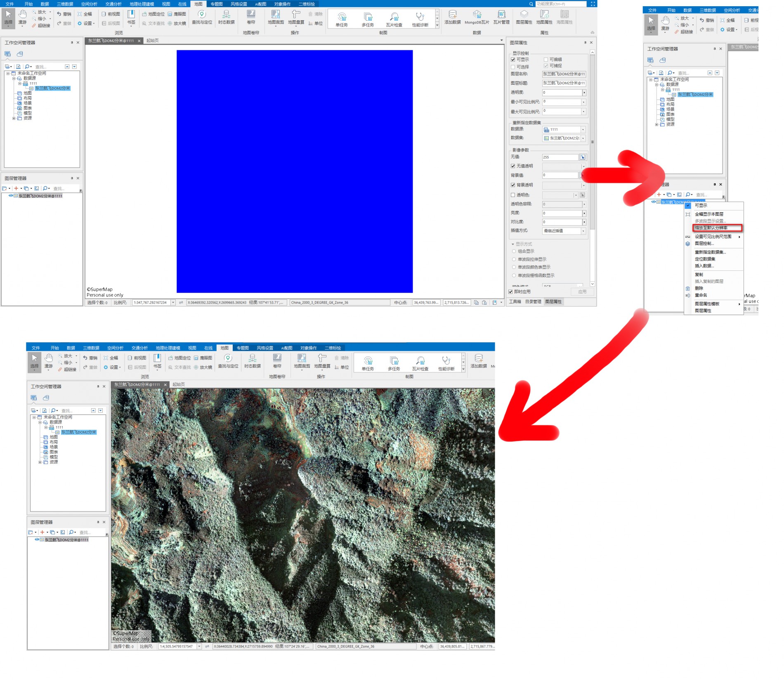Image resolution: width=784 pixels, height=680 pixels.
Task: Click 设置 in the top-left window ribbon
Action: coord(86,24)
